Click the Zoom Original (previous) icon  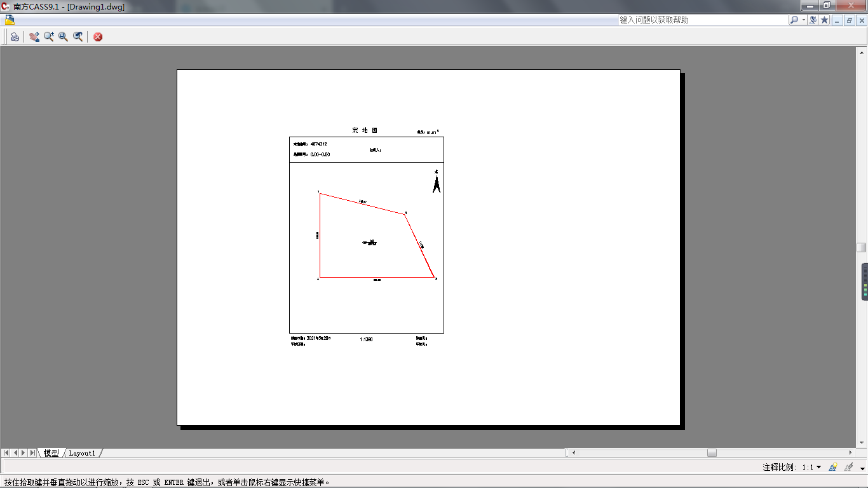click(78, 37)
